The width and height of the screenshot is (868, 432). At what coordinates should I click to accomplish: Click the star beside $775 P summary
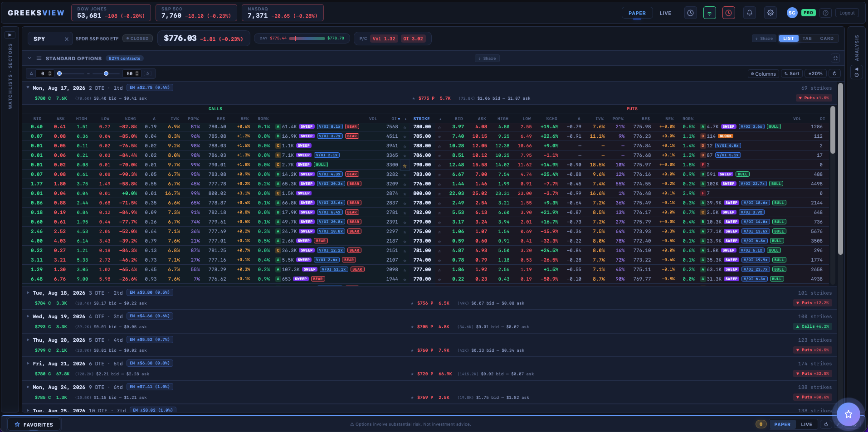414,98
